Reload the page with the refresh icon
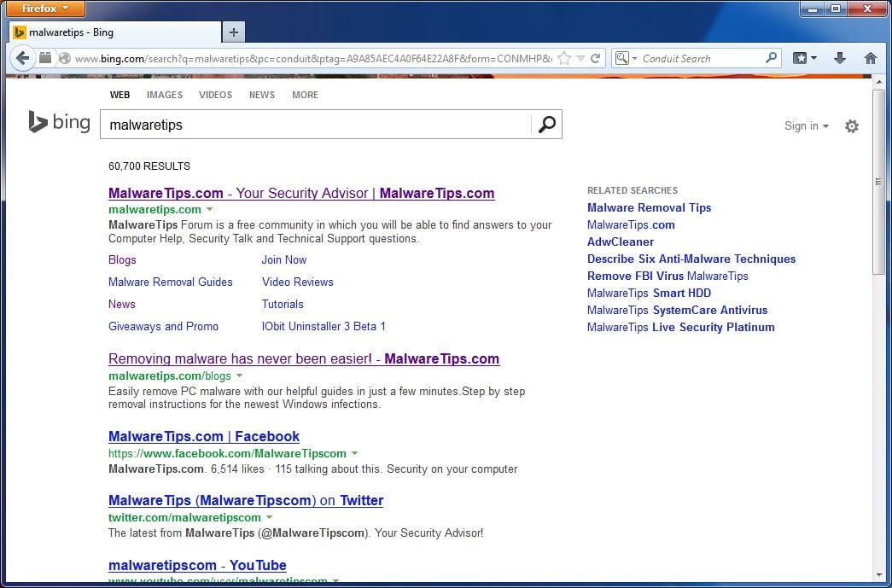This screenshot has width=892, height=588. (596, 58)
